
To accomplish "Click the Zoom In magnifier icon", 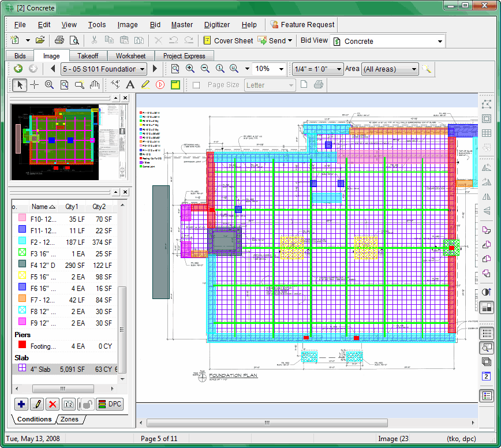I will point(190,68).
